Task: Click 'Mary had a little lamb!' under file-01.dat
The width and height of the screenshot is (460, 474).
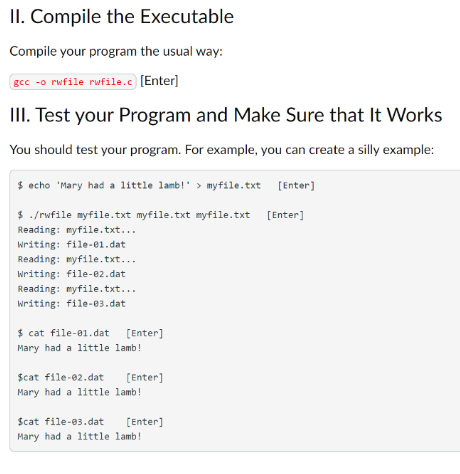Action: click(80, 348)
